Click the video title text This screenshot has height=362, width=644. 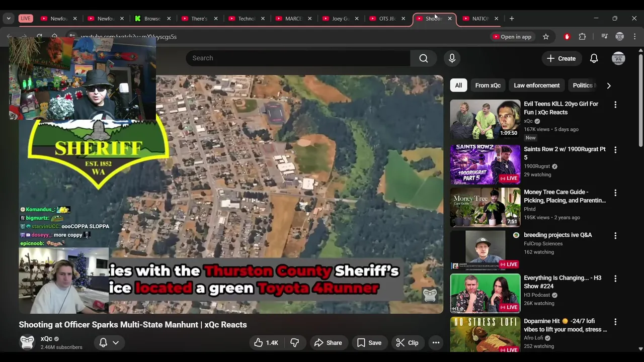tap(133, 325)
